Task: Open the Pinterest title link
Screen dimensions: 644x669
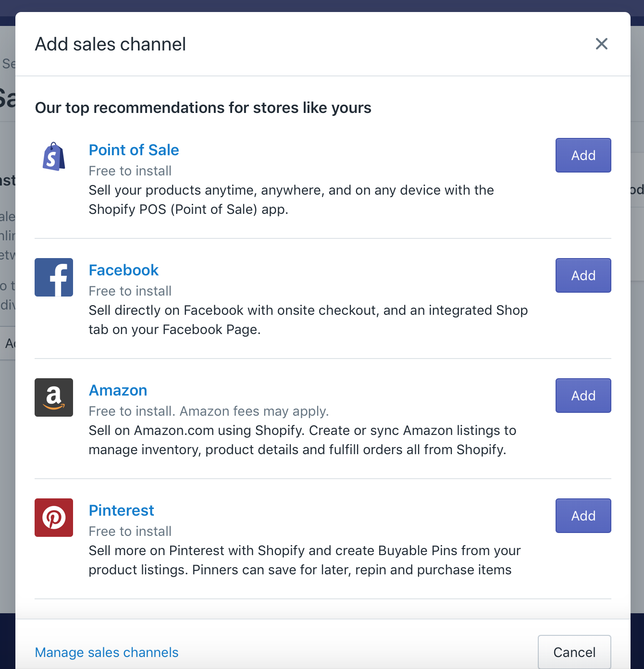Action: 122,510
